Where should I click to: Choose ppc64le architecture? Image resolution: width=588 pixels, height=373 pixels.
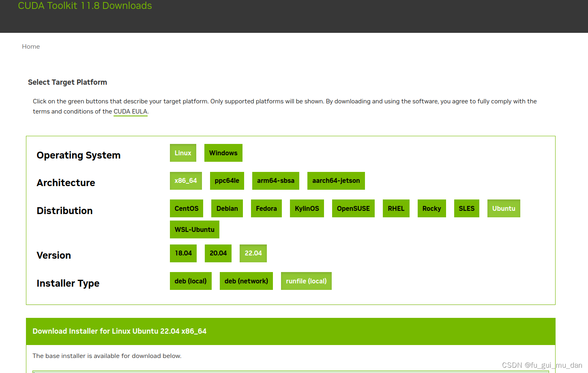(x=227, y=181)
